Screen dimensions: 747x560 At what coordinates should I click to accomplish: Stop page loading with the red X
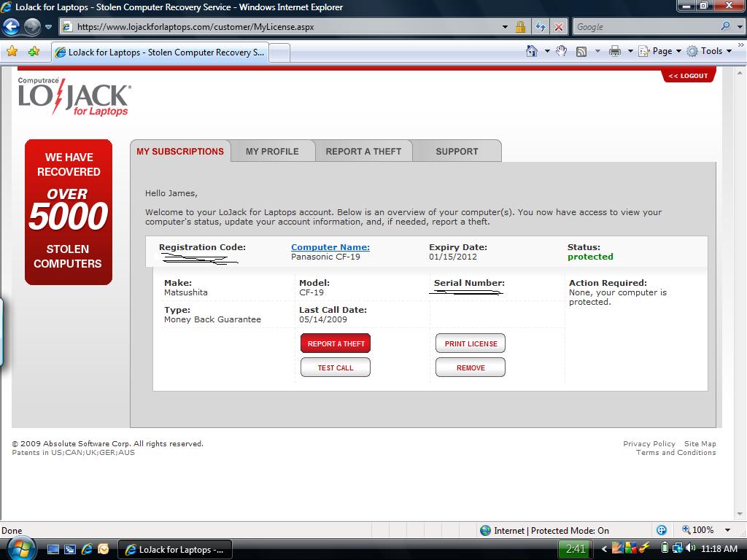point(558,27)
